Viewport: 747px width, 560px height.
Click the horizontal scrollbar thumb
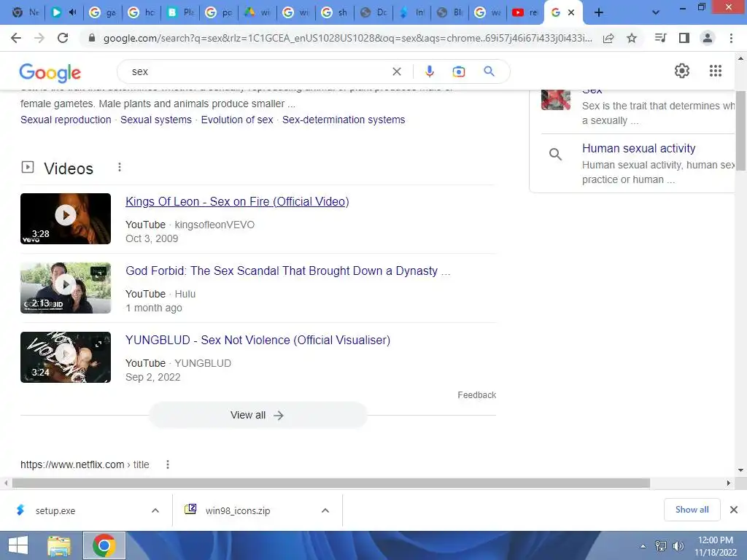[331, 483]
